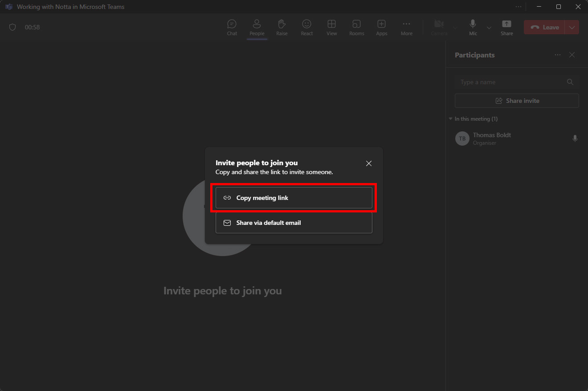Open breakout Rooms
Viewport: 588px width, 391px height.
[x=357, y=28]
